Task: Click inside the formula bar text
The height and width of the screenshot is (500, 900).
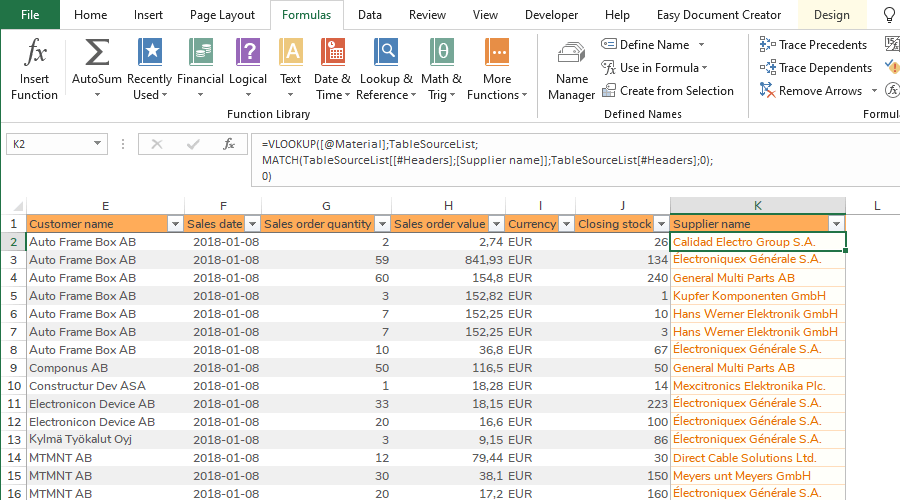Action: [574, 160]
